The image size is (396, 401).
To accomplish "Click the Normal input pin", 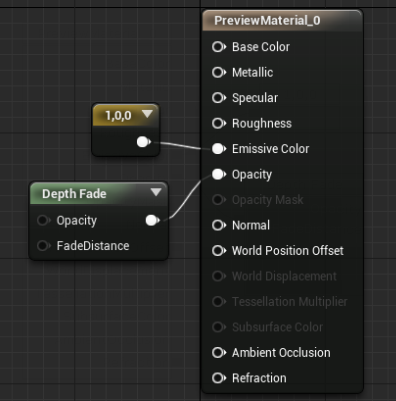I will (219, 225).
